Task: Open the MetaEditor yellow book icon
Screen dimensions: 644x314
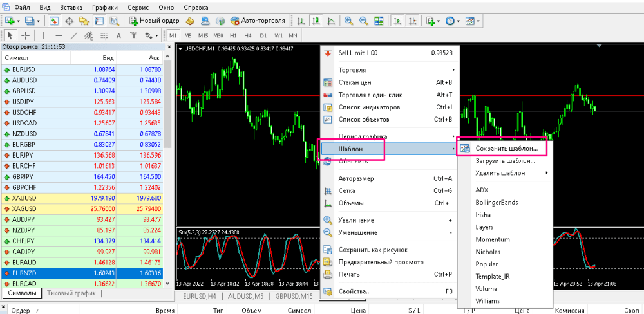Action: pyautogui.click(x=190, y=21)
